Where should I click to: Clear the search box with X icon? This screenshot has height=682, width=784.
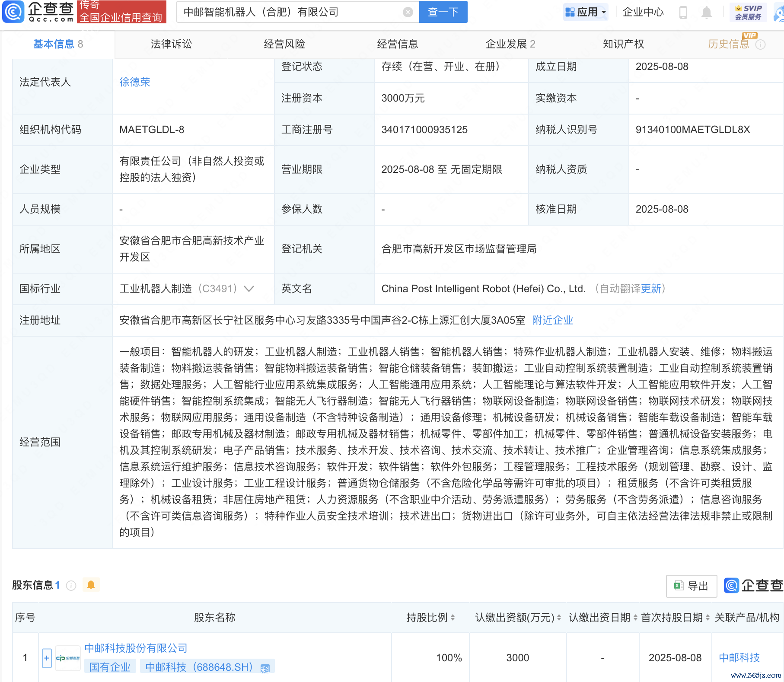(x=408, y=12)
